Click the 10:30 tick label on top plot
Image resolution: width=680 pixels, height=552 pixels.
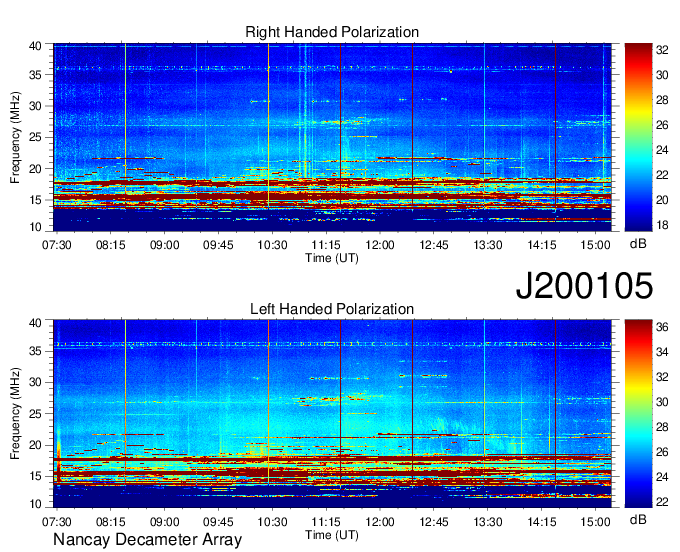272,245
